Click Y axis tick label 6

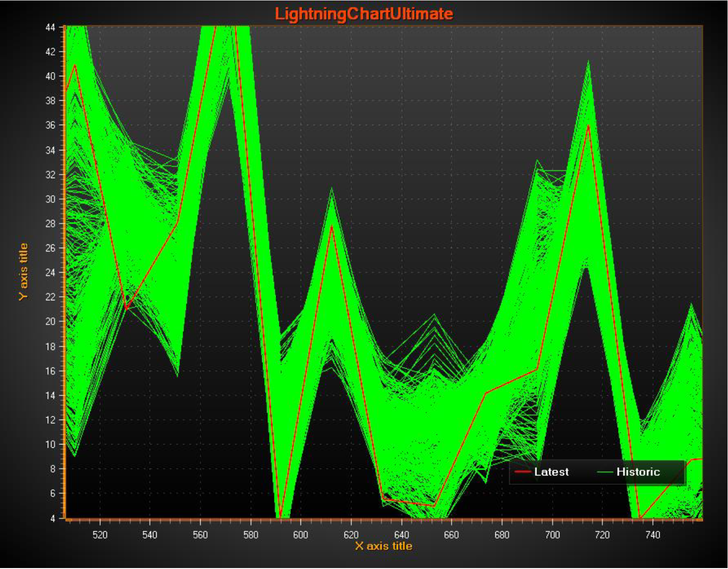pyautogui.click(x=53, y=494)
